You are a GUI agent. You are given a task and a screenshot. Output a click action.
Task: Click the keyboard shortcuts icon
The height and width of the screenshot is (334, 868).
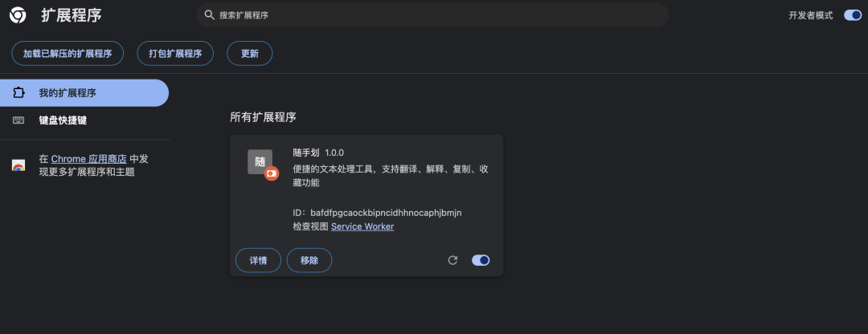click(x=18, y=120)
